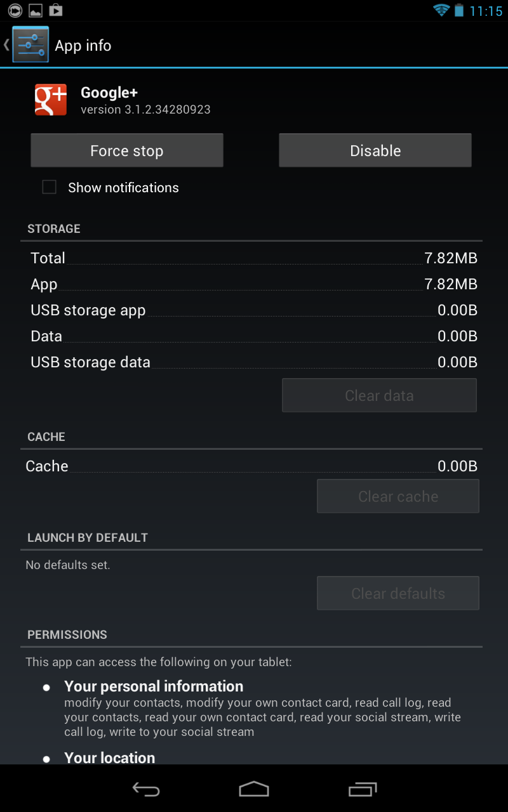Screen dimensions: 508x812
Task: Open the recent apps switcher
Action: click(363, 789)
